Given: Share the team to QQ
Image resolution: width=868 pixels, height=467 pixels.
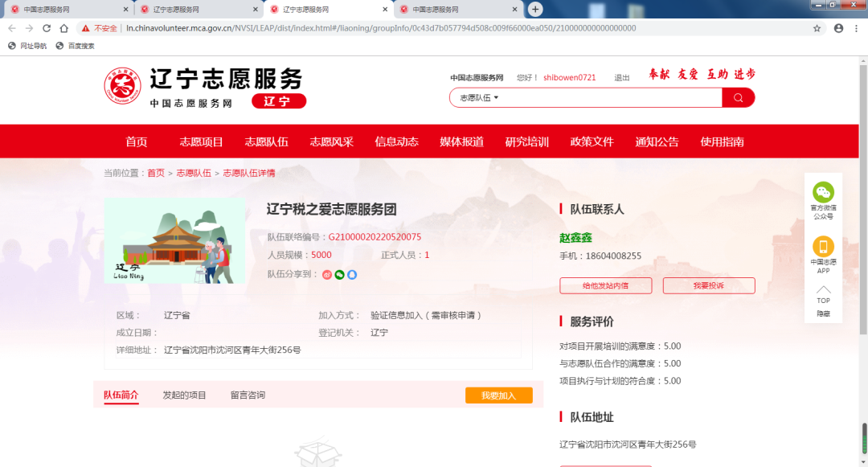Looking at the screenshot, I should [x=351, y=274].
